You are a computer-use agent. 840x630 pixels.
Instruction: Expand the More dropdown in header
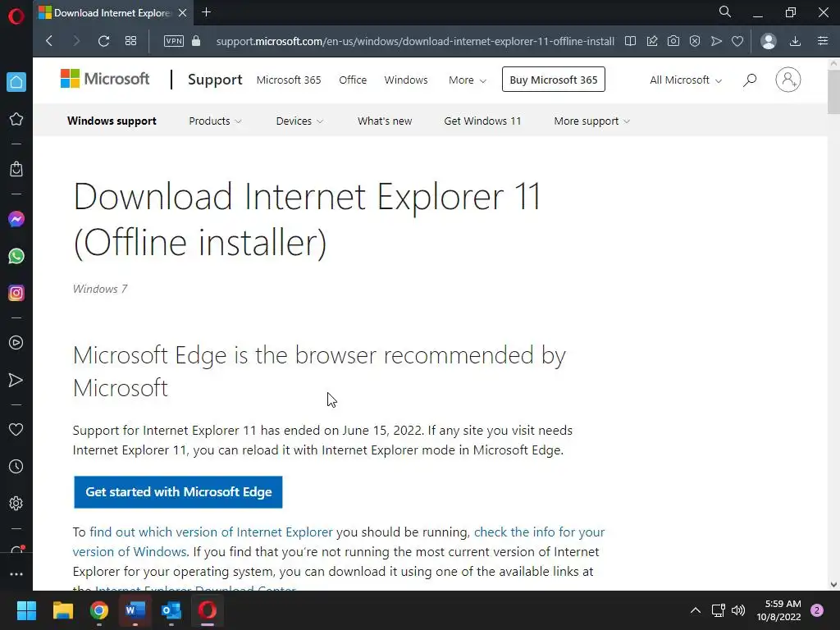467,80
